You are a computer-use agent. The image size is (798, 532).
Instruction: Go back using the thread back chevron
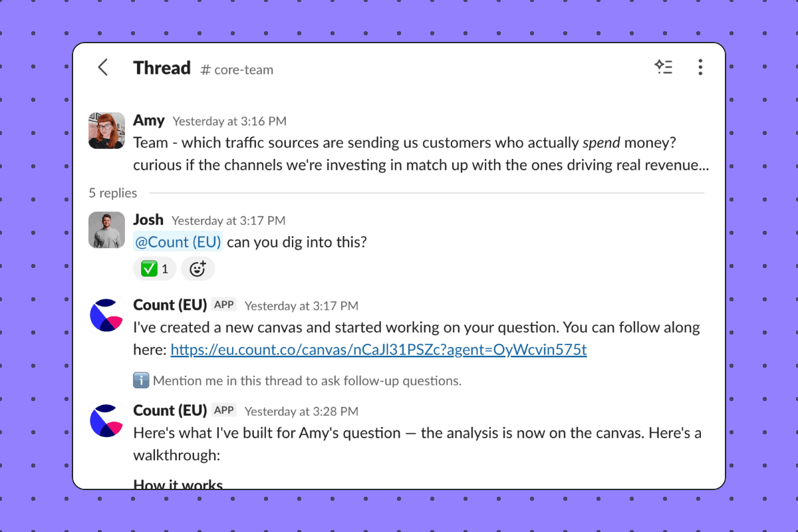(103, 67)
